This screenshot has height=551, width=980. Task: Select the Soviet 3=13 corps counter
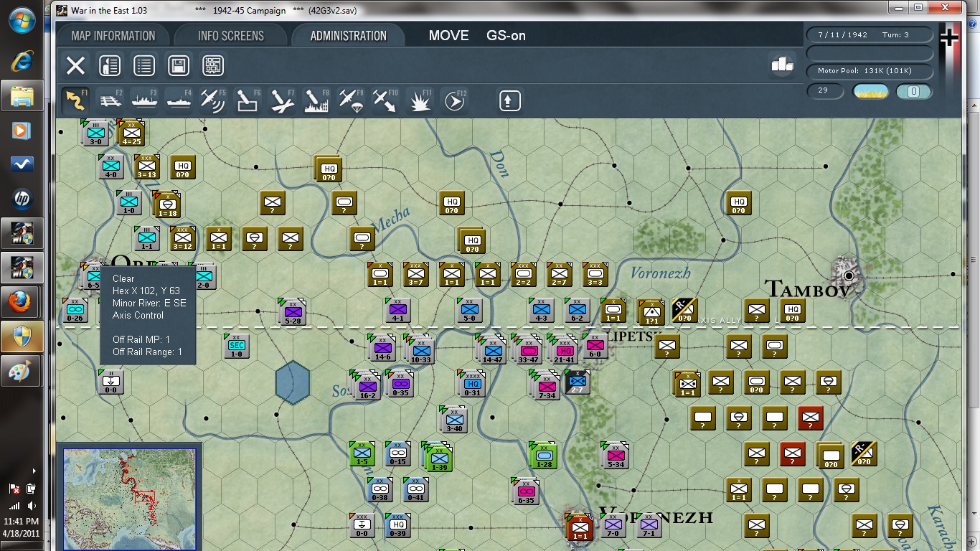[146, 166]
